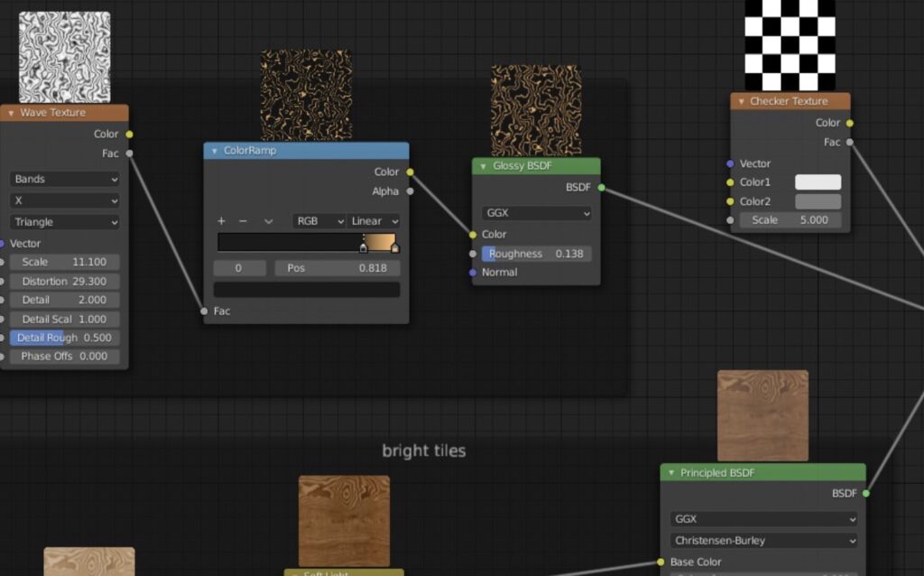Open the RGB color mode dropdown
Viewport: 924px width, 576px height.
319,221
